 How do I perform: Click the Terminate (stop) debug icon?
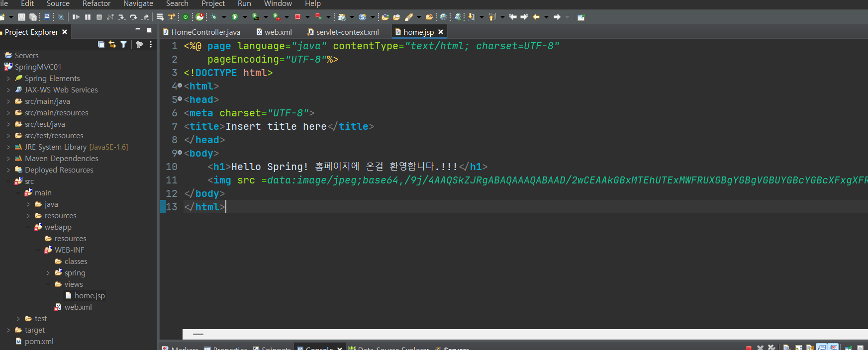point(99,17)
